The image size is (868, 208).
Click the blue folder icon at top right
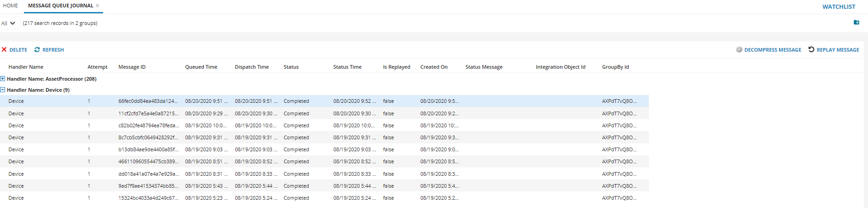pos(856,23)
